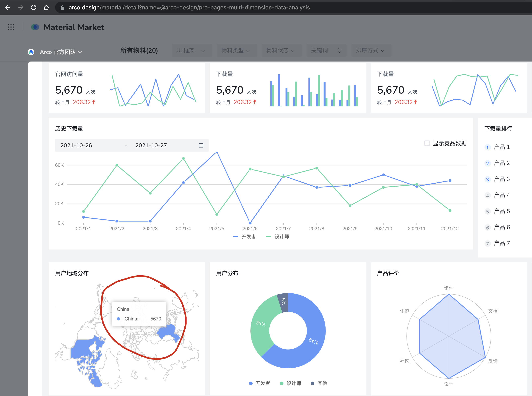The width and height of the screenshot is (532, 396).
Task: Toggle the 设计师 line legend
Action: pos(278,237)
